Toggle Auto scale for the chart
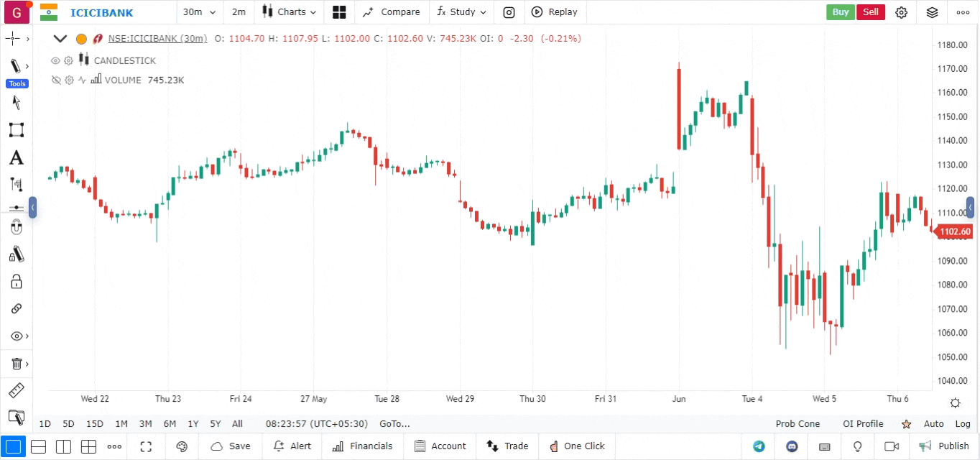The width and height of the screenshot is (980, 460). point(933,424)
